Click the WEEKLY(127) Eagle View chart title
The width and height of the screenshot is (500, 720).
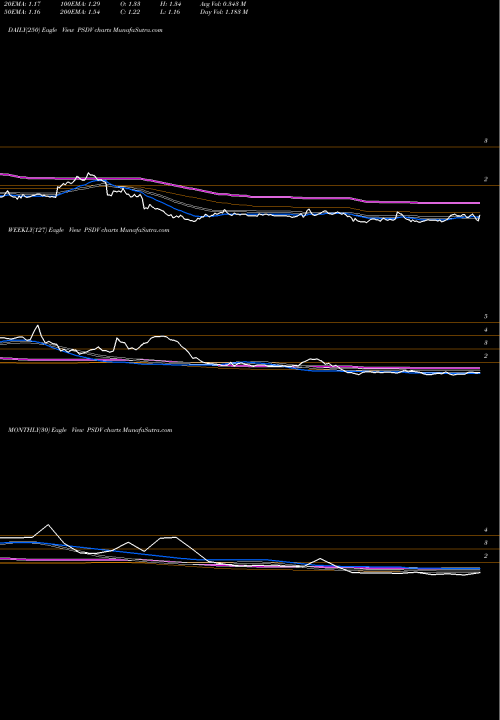point(89,230)
